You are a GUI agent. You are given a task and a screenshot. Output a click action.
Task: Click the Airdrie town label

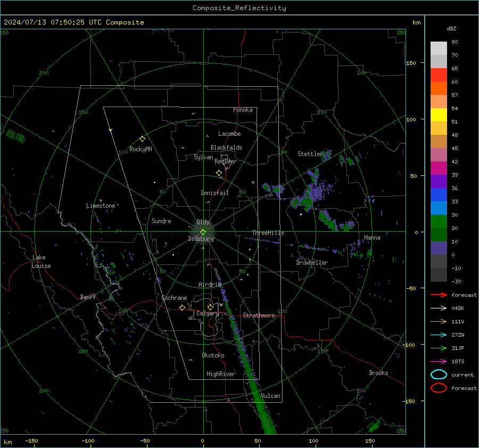click(x=210, y=284)
